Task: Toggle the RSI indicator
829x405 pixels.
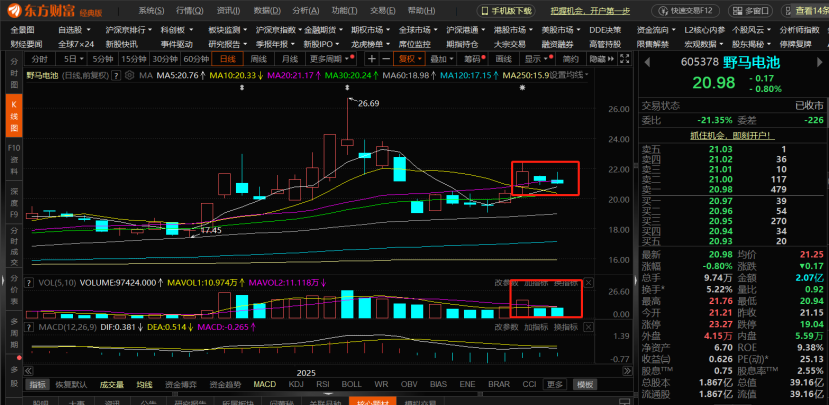Action: pyautogui.click(x=324, y=384)
